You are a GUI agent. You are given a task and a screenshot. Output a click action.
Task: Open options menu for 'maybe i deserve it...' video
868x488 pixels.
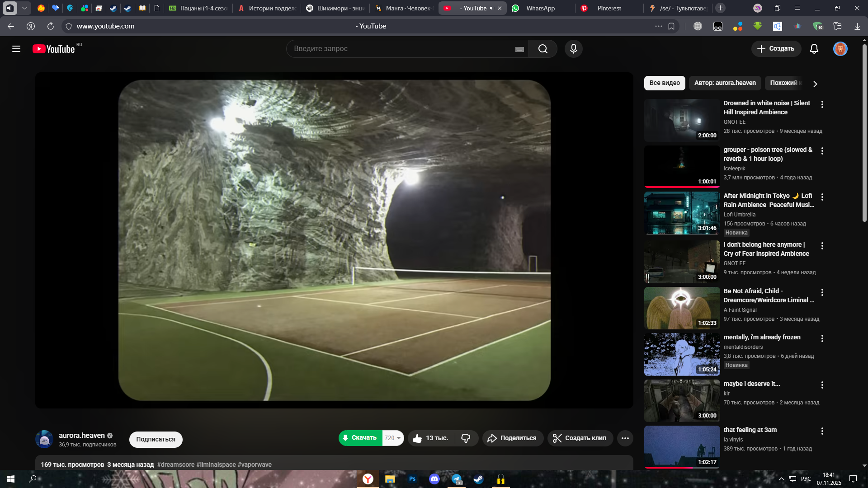click(x=822, y=385)
